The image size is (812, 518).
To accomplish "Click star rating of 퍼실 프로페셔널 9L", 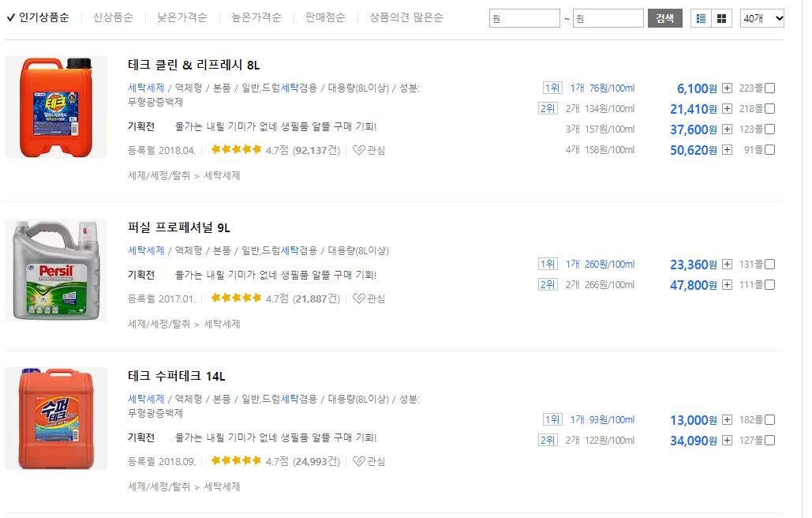I will (x=236, y=298).
